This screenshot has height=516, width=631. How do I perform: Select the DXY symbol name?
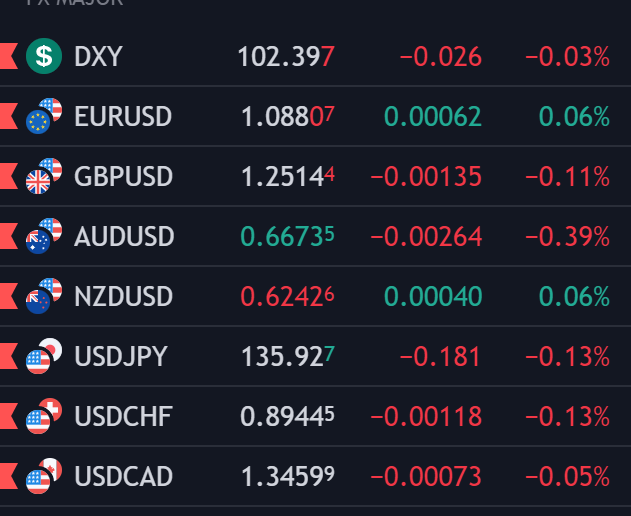click(x=98, y=56)
